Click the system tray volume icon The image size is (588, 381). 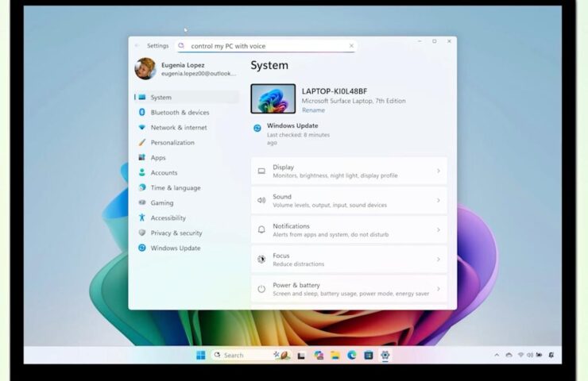click(529, 355)
